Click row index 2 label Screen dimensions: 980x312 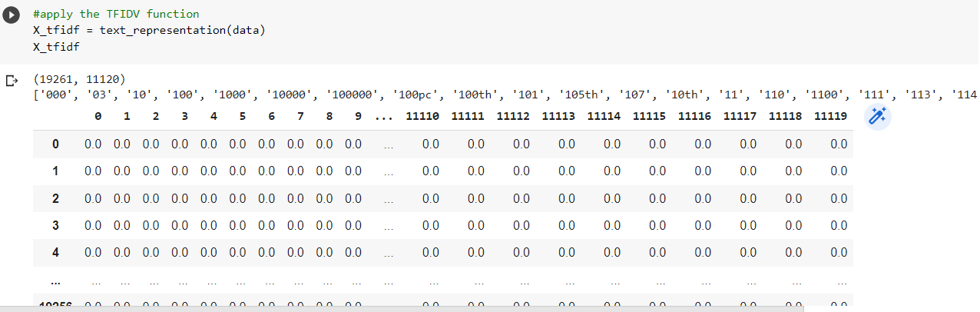[x=55, y=198]
